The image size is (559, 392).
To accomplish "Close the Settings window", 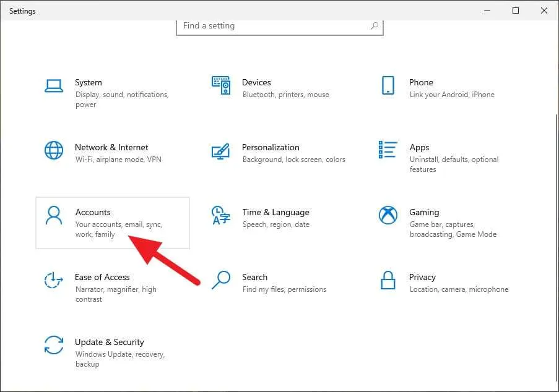I will tap(544, 11).
